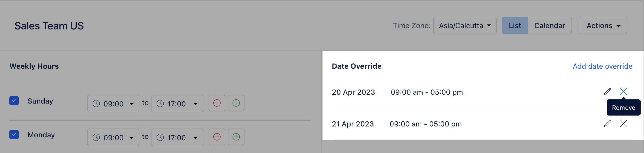Remove Sunday time slot with red minus
Screen dimensions: 644x153
coord(217,103)
